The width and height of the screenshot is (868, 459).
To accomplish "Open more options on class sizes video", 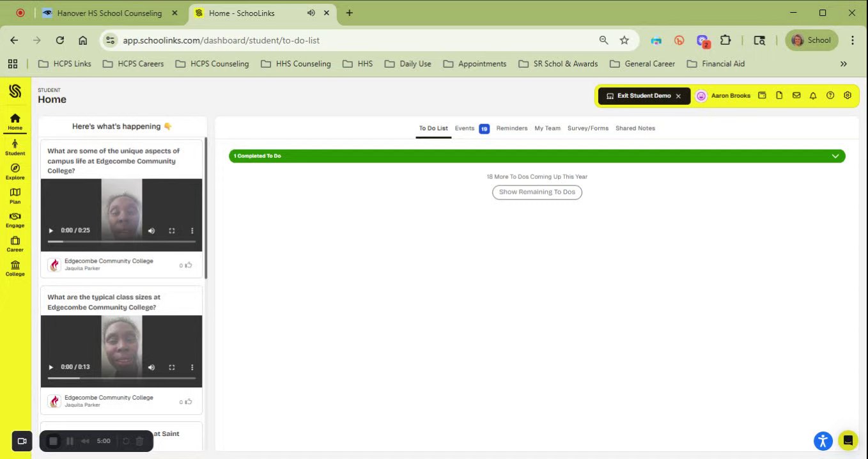I will 192,368.
